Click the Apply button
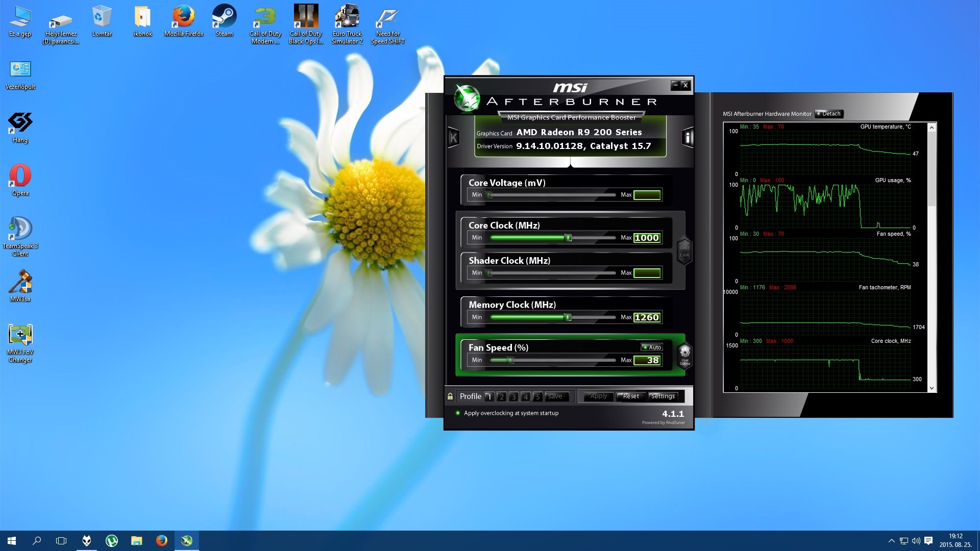Viewport: 980px width, 551px height. click(598, 396)
